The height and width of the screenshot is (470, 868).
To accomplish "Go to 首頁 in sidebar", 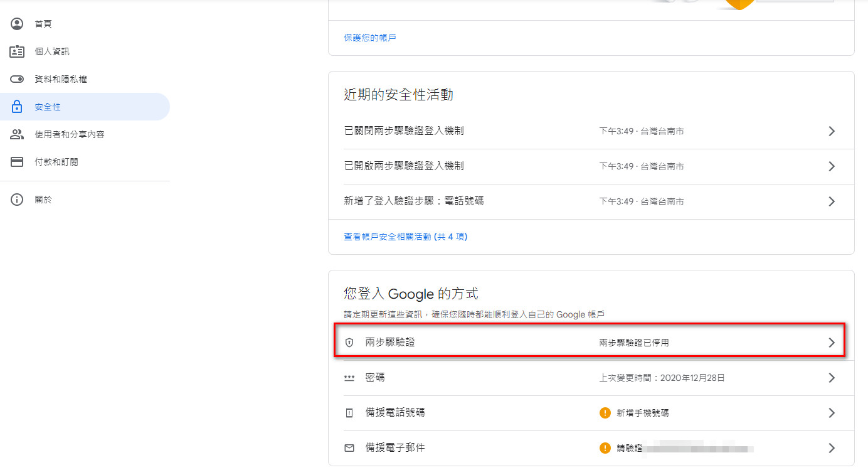I will (85, 24).
